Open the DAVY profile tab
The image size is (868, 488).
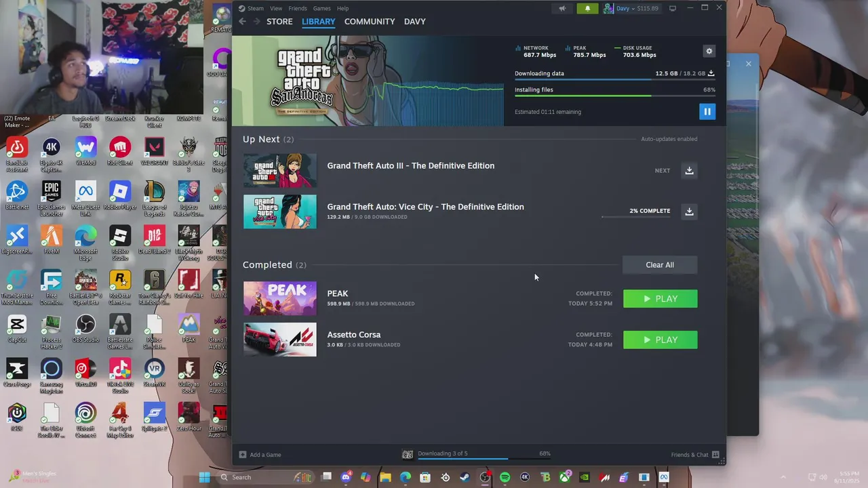415,22
